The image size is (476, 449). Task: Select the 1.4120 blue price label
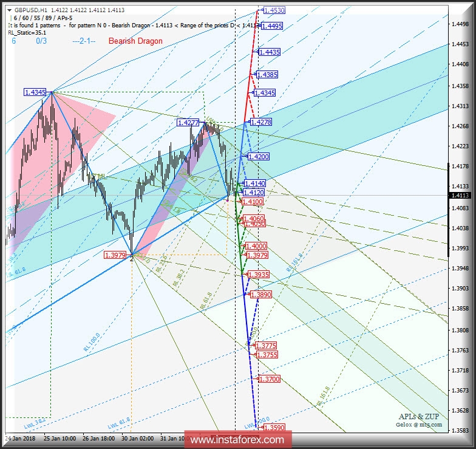coord(254,193)
